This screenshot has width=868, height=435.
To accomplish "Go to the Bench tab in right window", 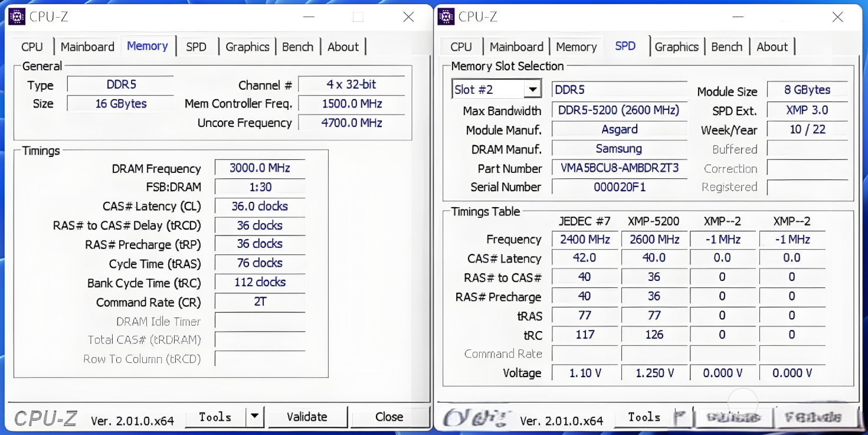I will 728,46.
